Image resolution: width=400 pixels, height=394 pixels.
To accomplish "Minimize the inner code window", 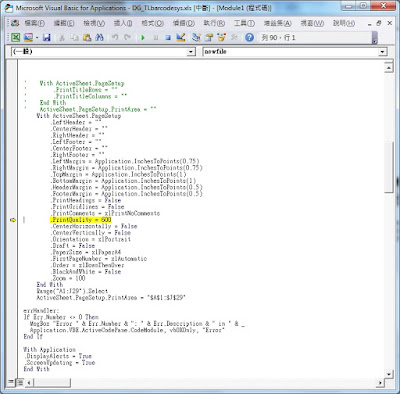I will pos(370,24).
